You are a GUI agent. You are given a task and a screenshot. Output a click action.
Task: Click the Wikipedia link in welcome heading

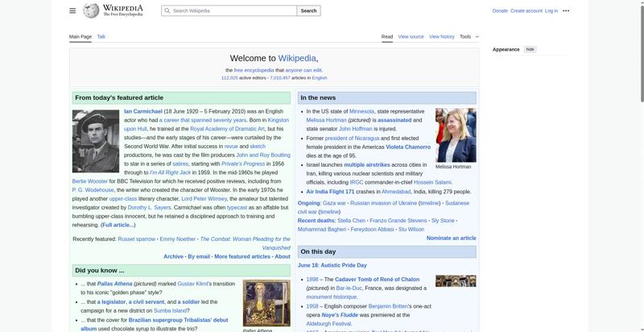[x=297, y=58]
